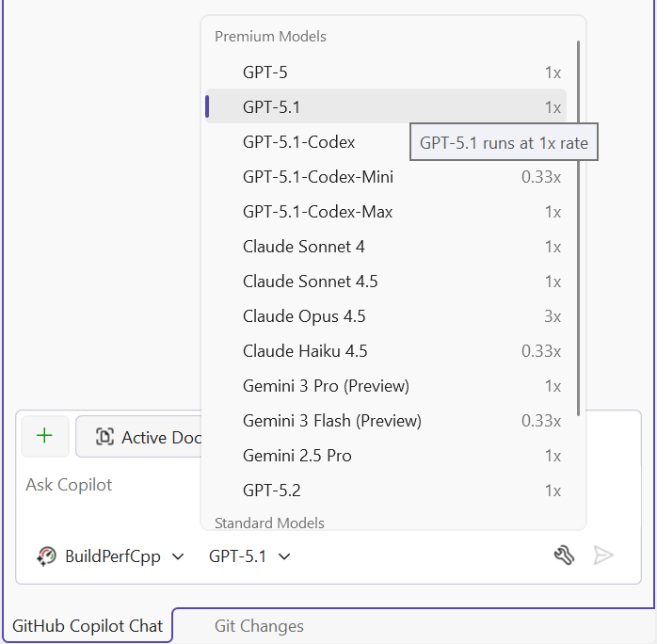Screen dimensions: 657x644
Task: Select the GitHub Copilot Chat tab
Action: pos(88,626)
